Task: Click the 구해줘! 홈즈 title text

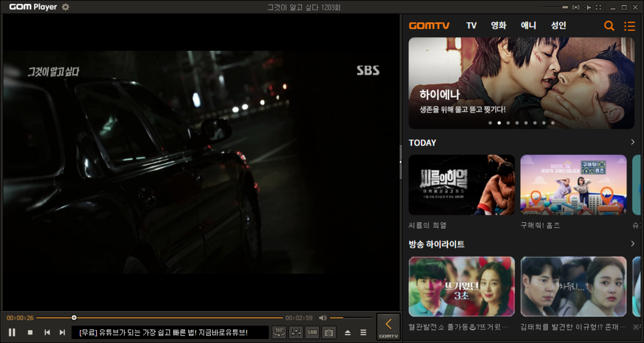Action: [540, 225]
